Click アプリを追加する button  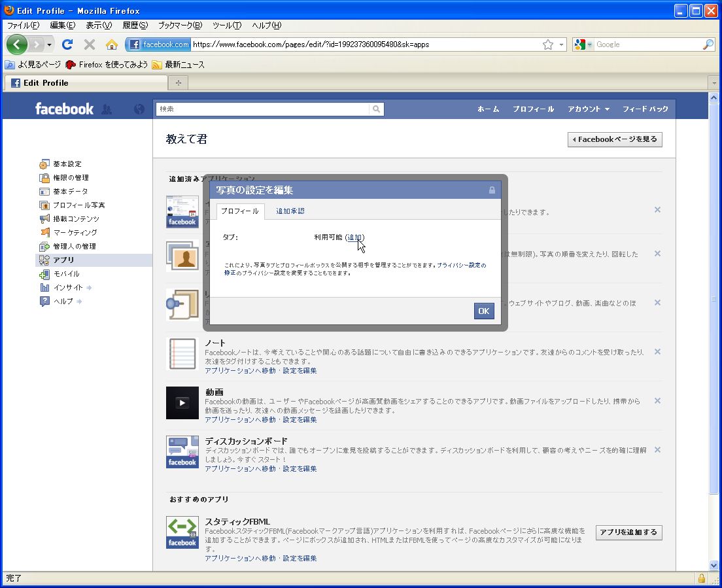(628, 532)
